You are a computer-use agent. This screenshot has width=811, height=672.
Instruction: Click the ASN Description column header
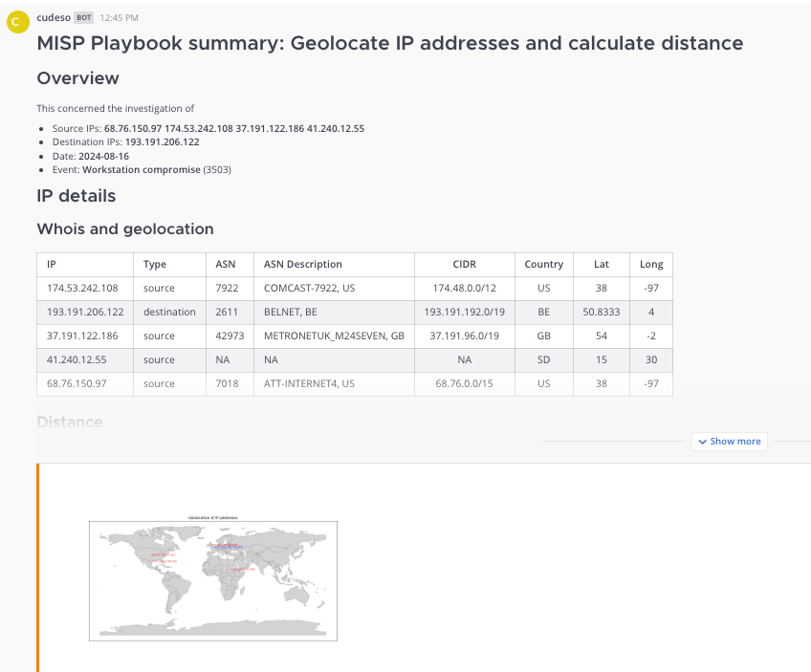(x=334, y=265)
